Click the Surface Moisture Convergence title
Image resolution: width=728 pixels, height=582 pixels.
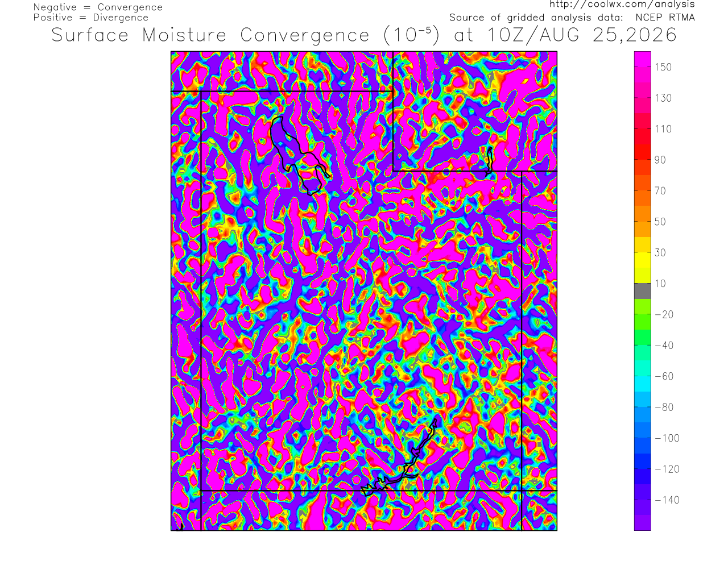pyautogui.click(x=210, y=35)
